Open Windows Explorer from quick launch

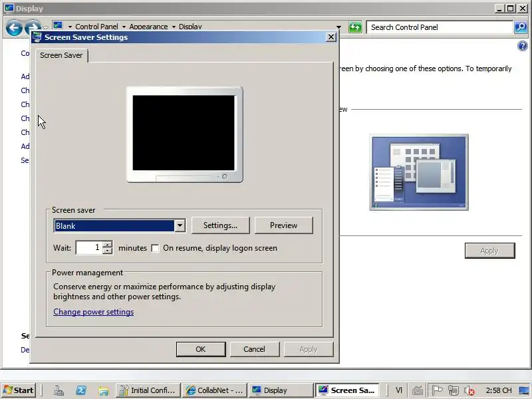[103, 390]
